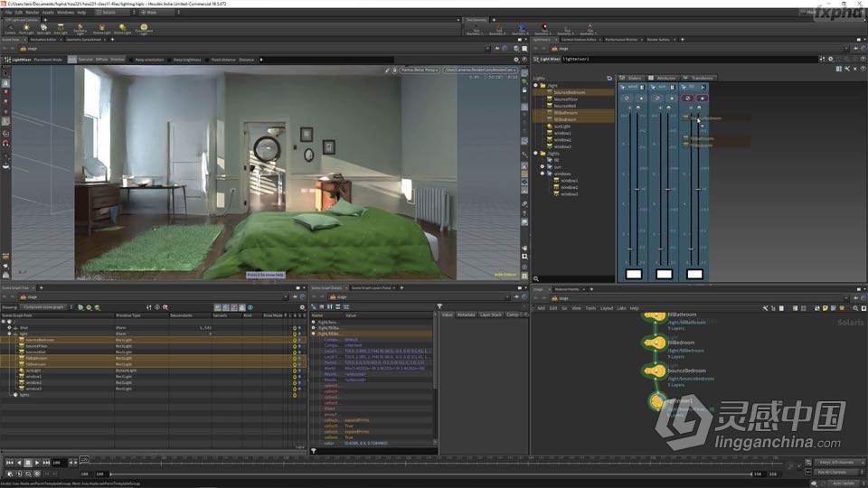
Task: Select the Spot Light shelf tool
Action: [x=43, y=29]
